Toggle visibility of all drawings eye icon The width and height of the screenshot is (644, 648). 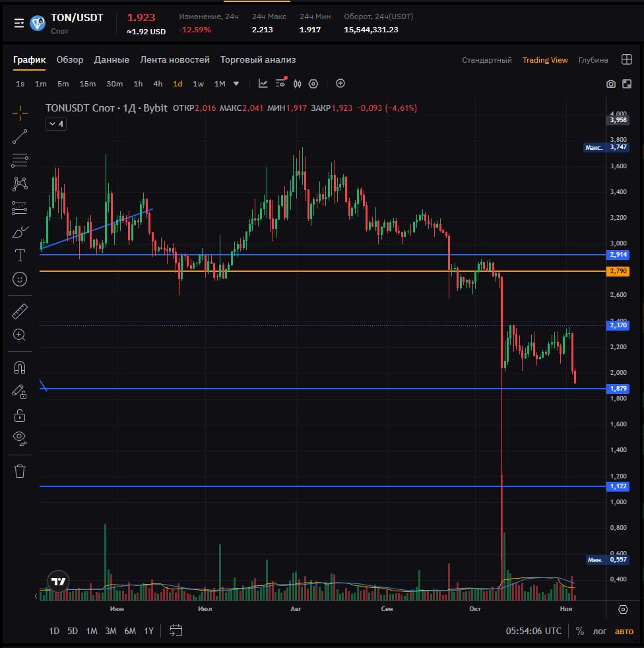click(20, 437)
